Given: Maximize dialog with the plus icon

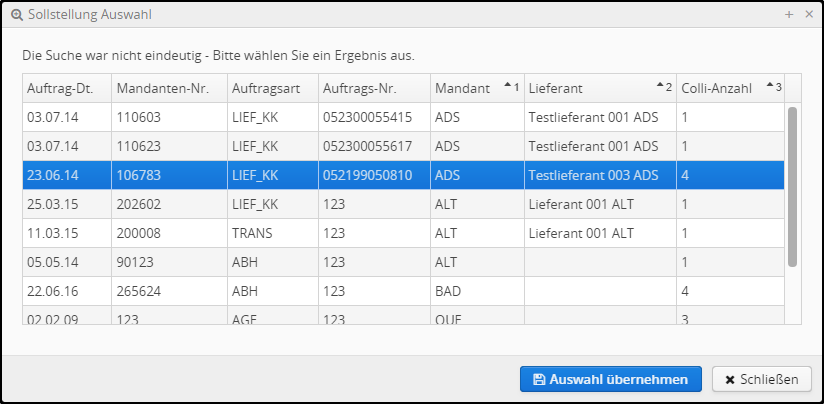Looking at the screenshot, I should pos(789,15).
